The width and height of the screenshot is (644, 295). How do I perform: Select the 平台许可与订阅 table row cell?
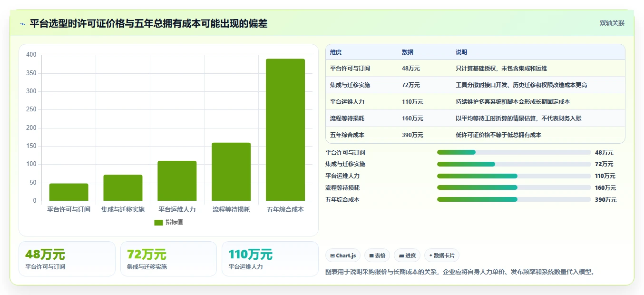coord(350,69)
